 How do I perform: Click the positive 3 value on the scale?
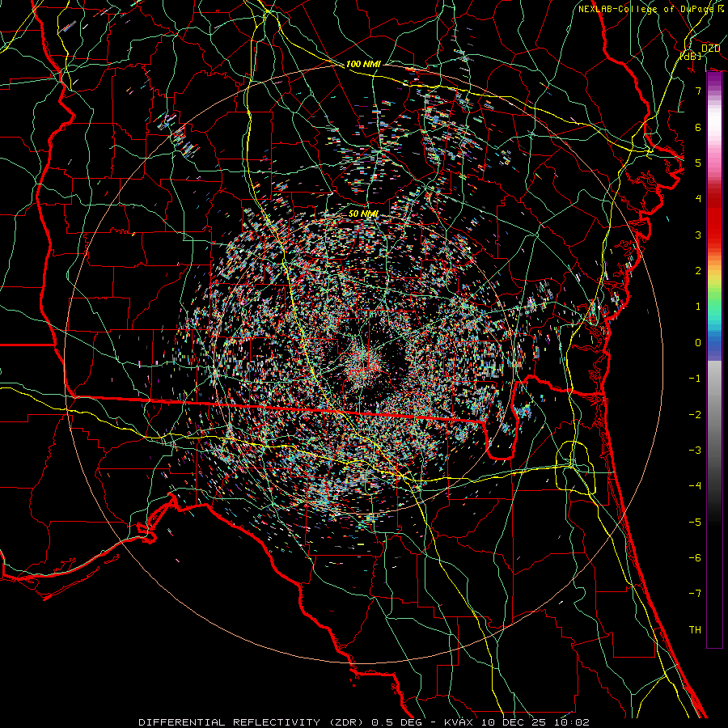698,235
